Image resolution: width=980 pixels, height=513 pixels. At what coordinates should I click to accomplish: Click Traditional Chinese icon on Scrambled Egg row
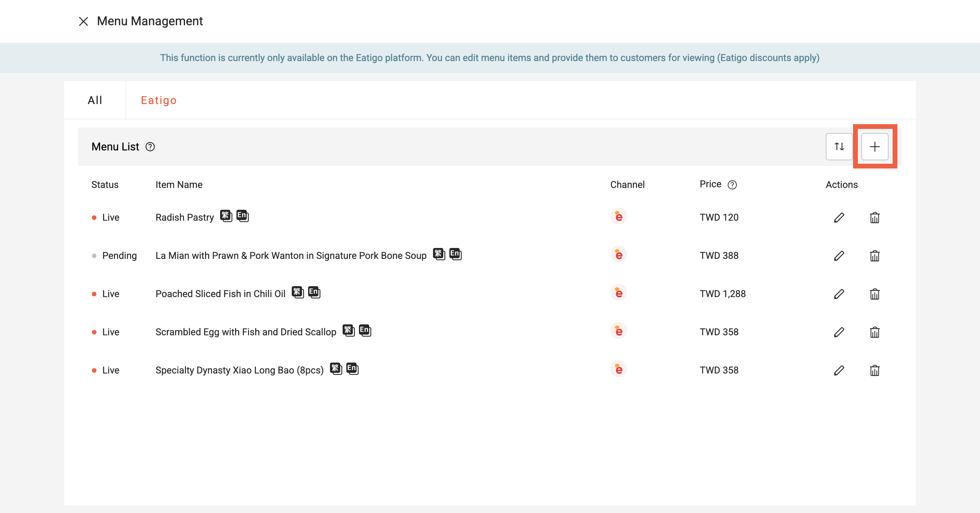point(348,330)
